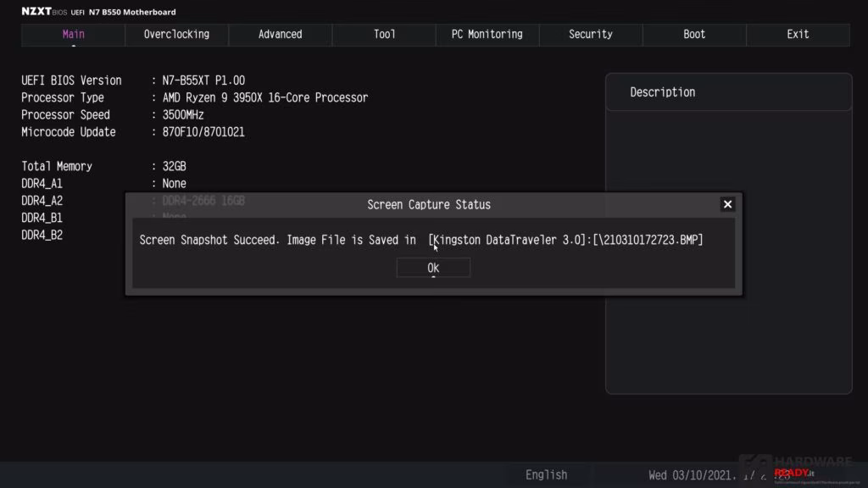Close the Screen Capture Status dialog
This screenshot has width=868, height=488.
point(727,204)
